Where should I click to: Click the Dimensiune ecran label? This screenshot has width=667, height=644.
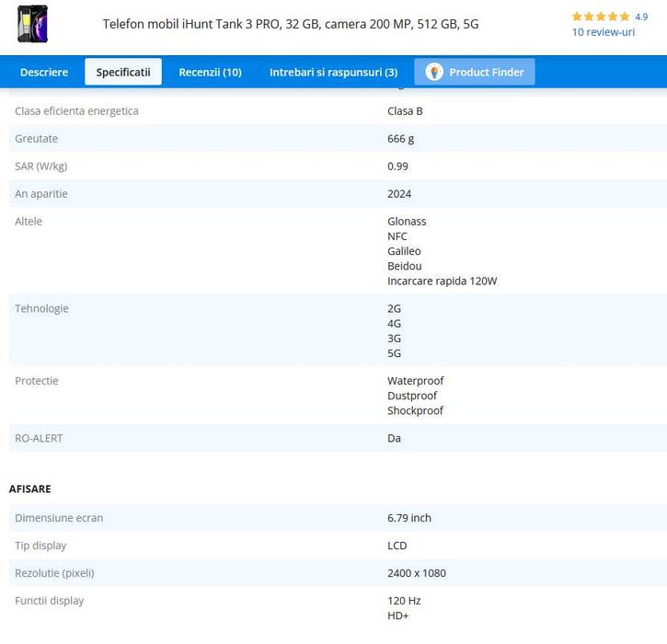59,518
